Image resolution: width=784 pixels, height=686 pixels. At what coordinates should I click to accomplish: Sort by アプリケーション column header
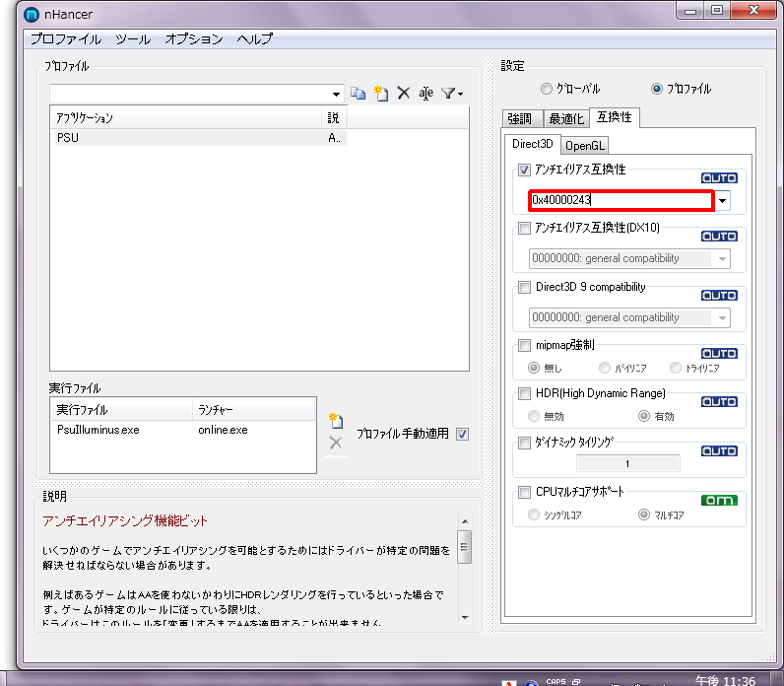pos(186,118)
